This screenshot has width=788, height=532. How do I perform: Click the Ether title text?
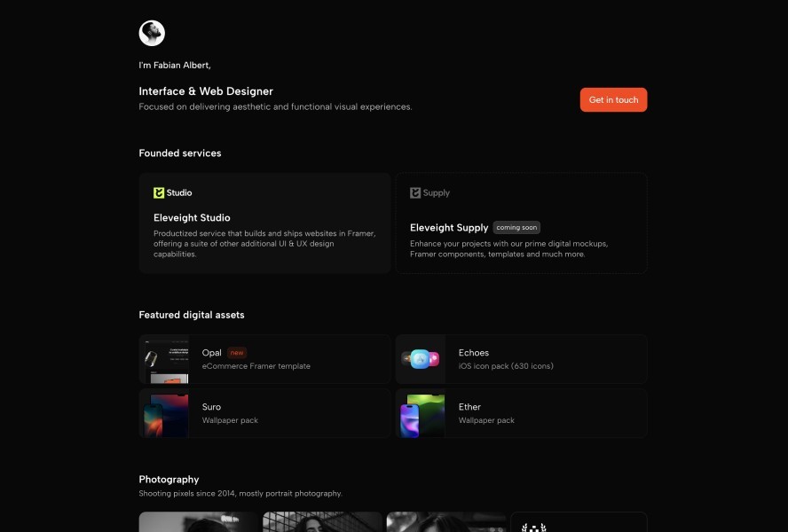(469, 407)
